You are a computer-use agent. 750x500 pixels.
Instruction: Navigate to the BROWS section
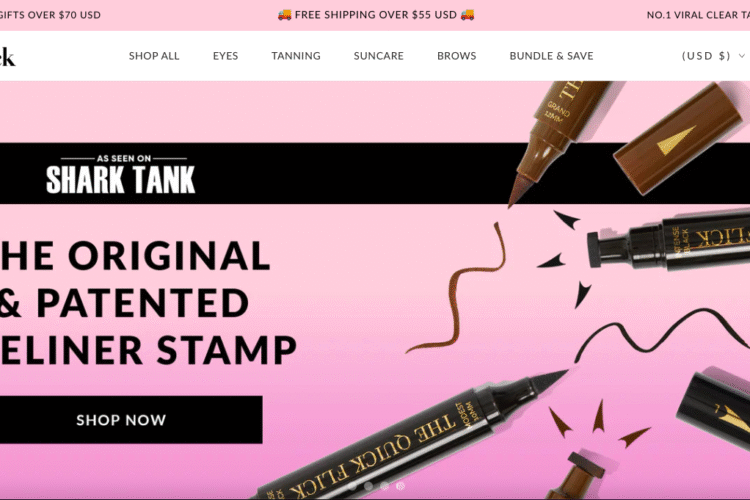(x=456, y=56)
